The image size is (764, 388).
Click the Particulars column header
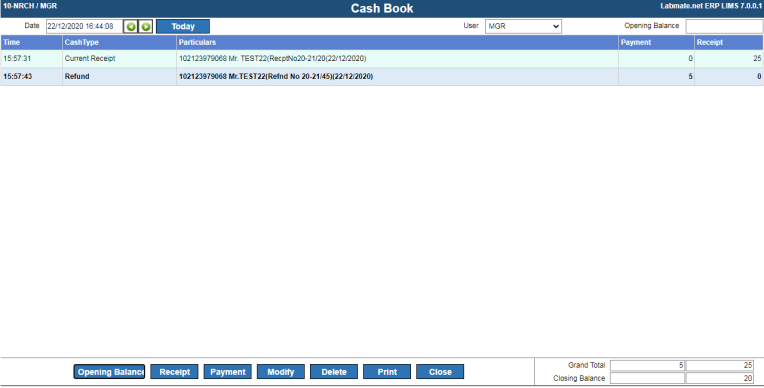[398, 42]
